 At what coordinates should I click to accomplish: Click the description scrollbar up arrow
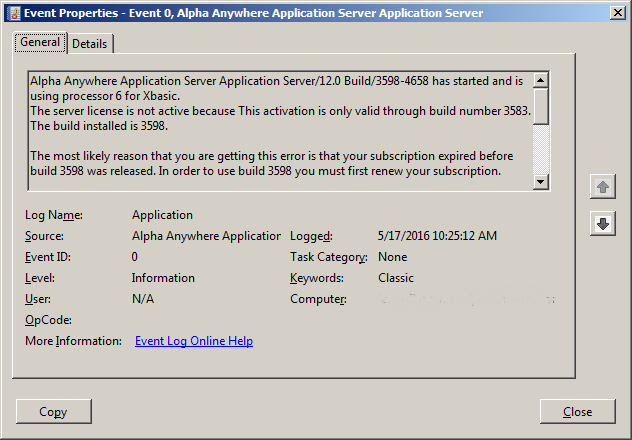click(541, 80)
